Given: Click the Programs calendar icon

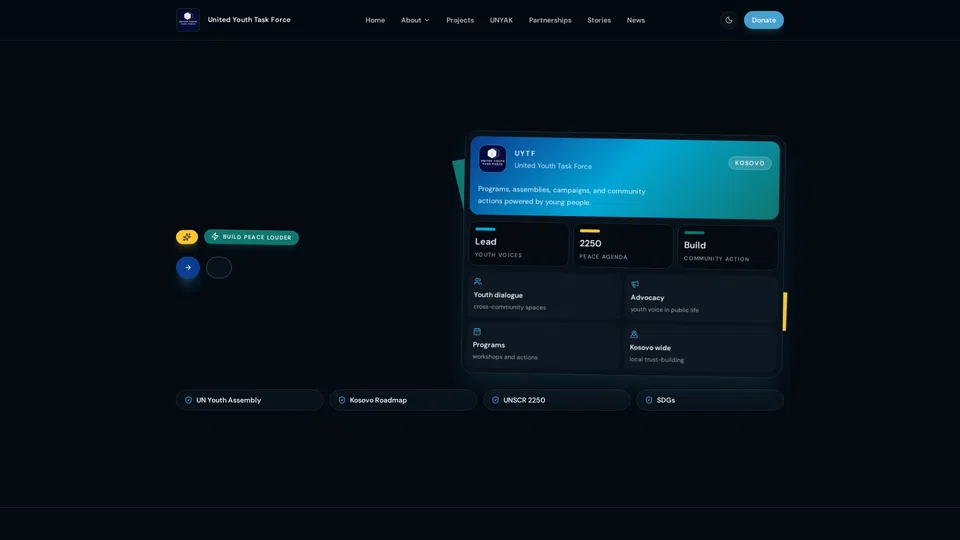Looking at the screenshot, I should [x=477, y=332].
